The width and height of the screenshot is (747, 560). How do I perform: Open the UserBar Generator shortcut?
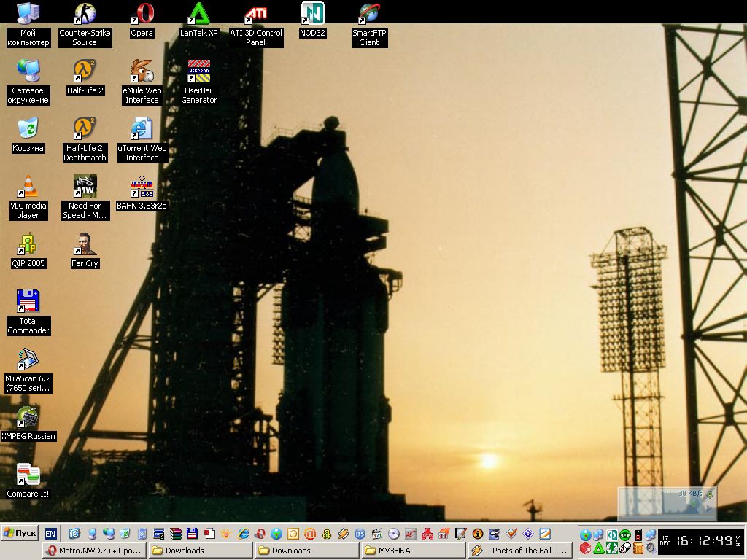click(198, 71)
